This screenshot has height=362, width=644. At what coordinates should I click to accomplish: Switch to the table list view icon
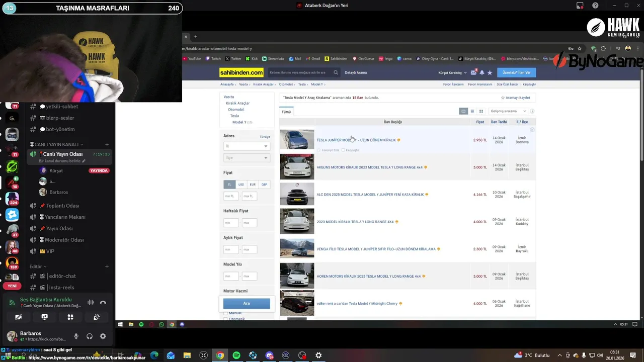(x=463, y=111)
